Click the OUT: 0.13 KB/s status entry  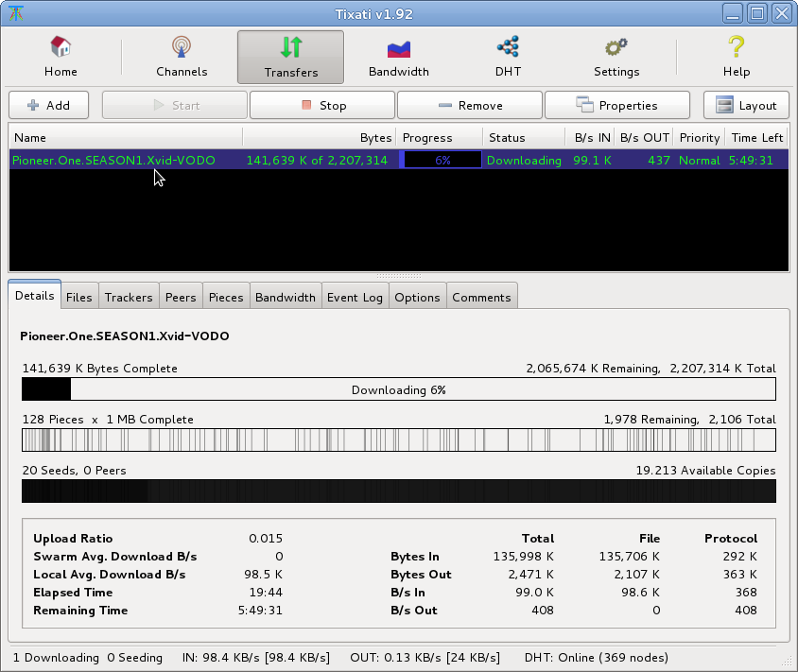(x=425, y=657)
